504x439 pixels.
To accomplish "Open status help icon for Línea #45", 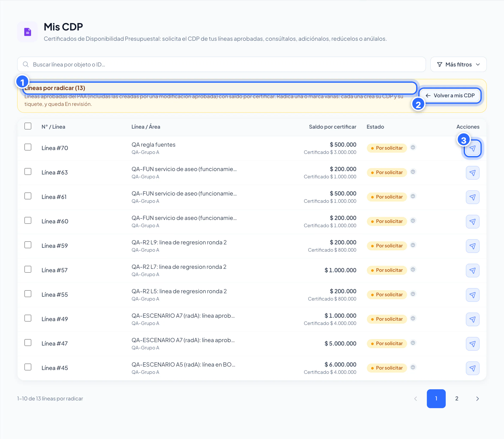I will click(413, 367).
